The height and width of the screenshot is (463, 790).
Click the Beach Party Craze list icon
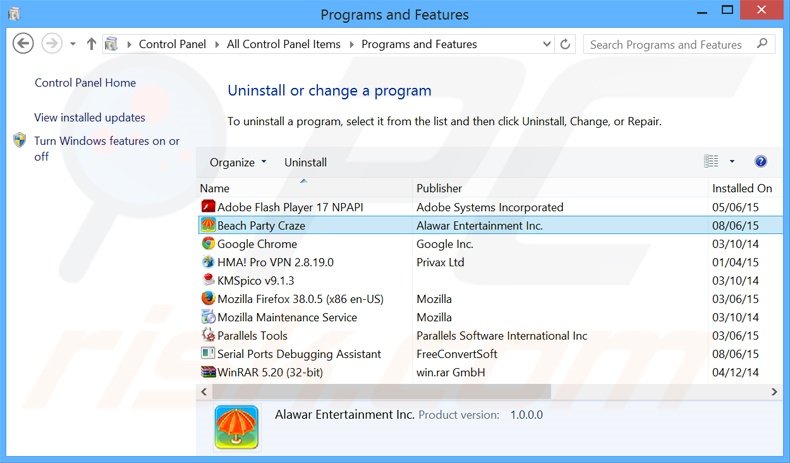[x=208, y=225]
